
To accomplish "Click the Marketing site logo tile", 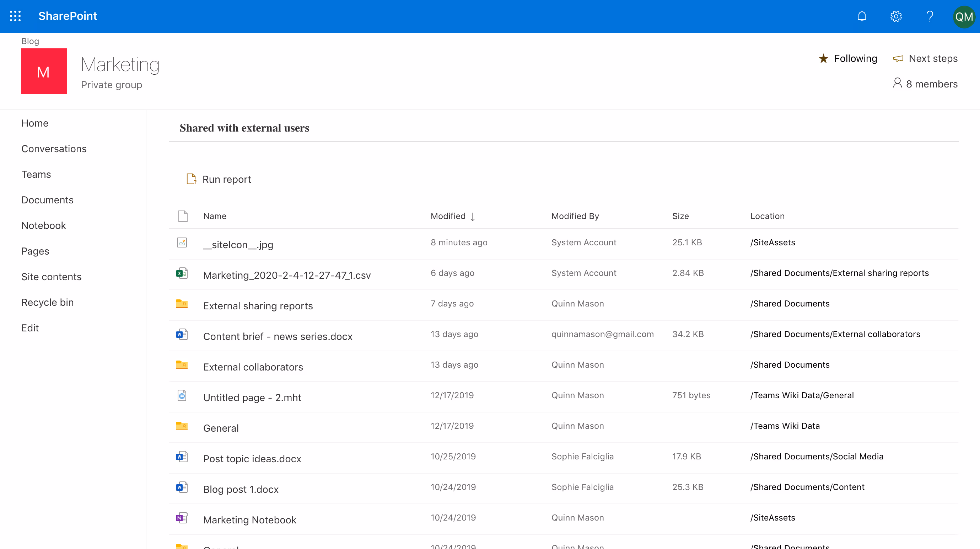I will [44, 71].
